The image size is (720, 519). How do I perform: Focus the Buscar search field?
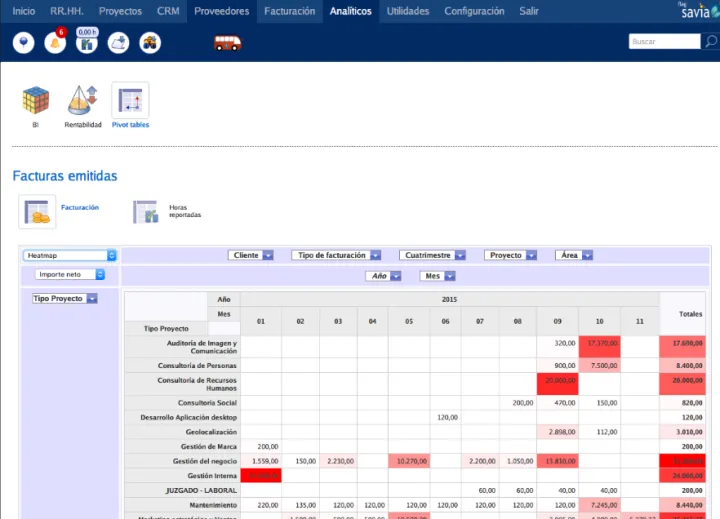(x=664, y=42)
